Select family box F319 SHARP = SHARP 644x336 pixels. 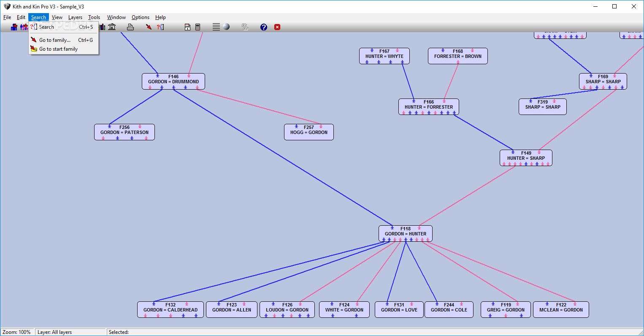tap(543, 107)
